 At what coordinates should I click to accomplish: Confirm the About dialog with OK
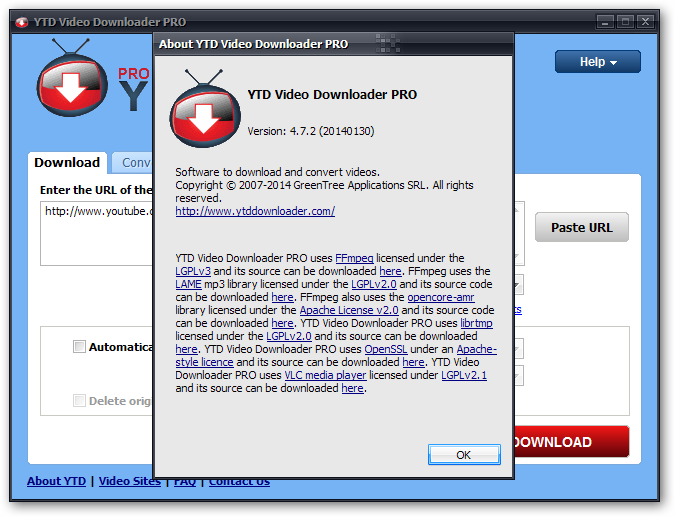(x=464, y=455)
